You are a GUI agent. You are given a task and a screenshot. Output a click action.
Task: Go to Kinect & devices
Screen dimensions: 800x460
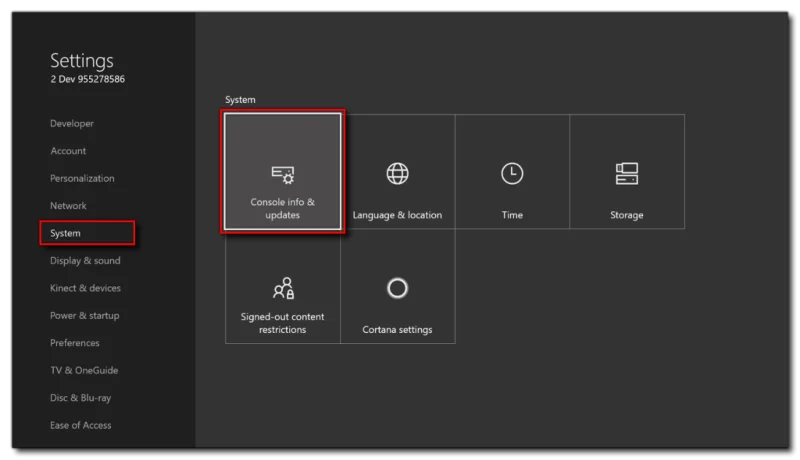pos(85,288)
